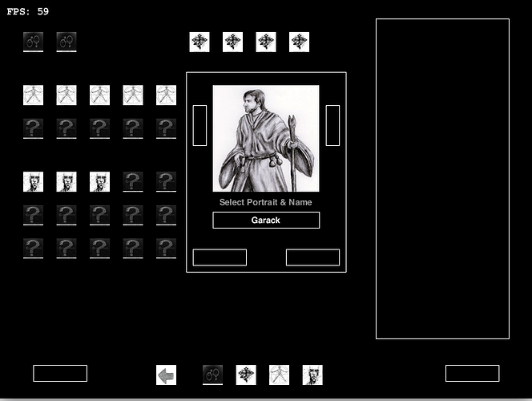
Task: Click blank left button below the name field
Action: click(220, 257)
